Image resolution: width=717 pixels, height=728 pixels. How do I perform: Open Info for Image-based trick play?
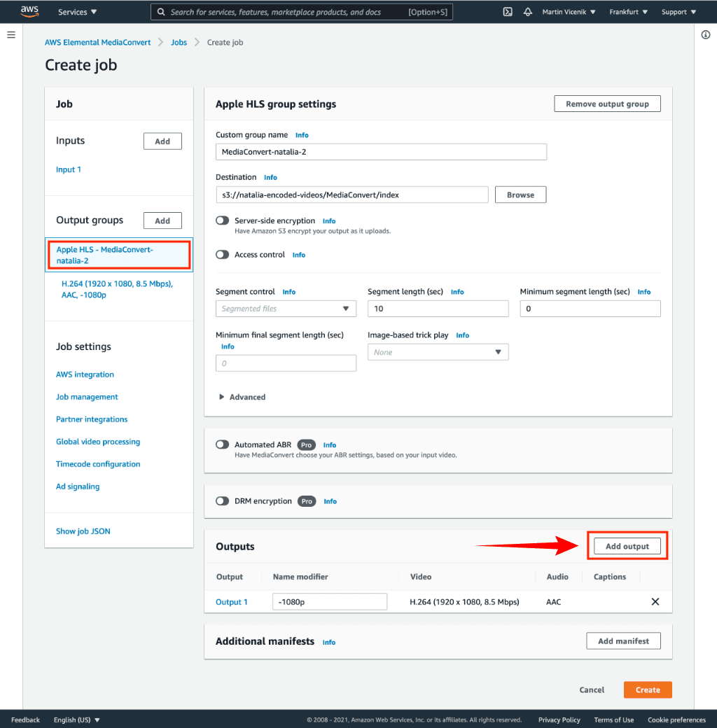[x=463, y=335]
